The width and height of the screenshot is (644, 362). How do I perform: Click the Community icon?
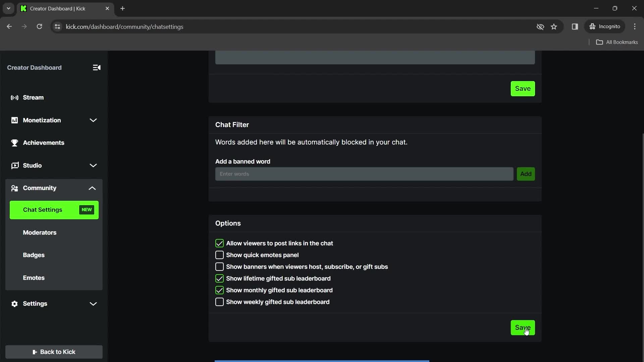(14, 188)
